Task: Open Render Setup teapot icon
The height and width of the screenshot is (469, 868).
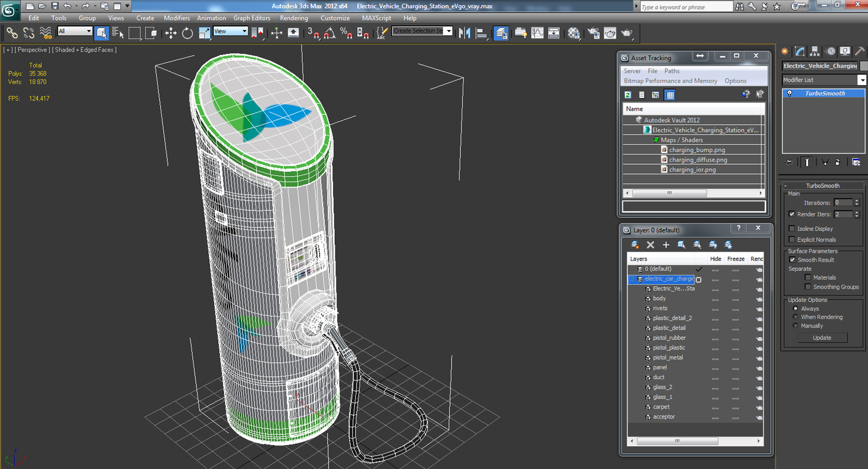Action: tap(594, 33)
